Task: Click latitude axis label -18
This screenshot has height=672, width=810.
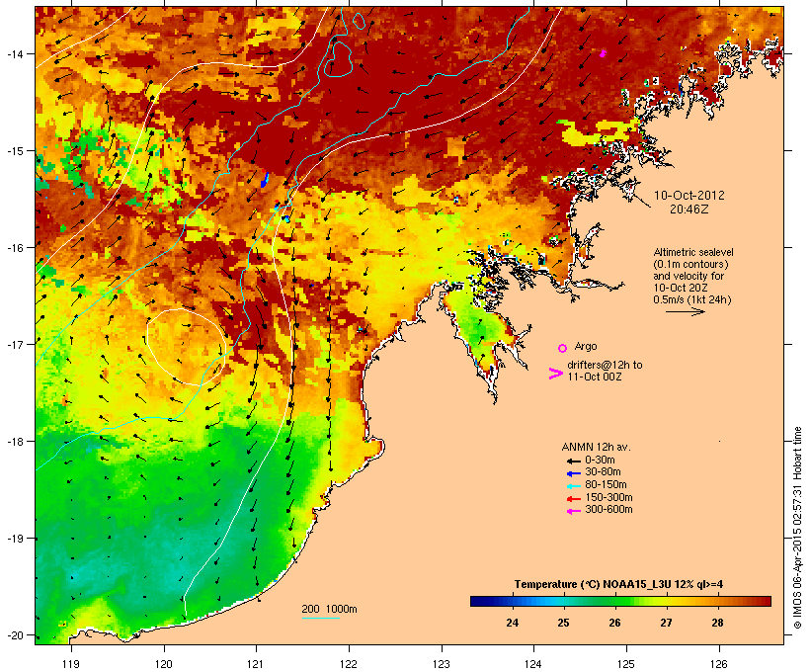Action: pos(14,442)
